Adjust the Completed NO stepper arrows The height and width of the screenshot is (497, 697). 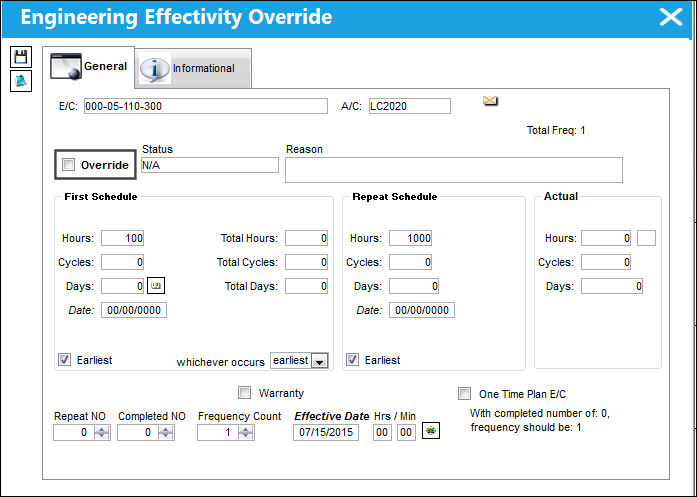tap(166, 432)
